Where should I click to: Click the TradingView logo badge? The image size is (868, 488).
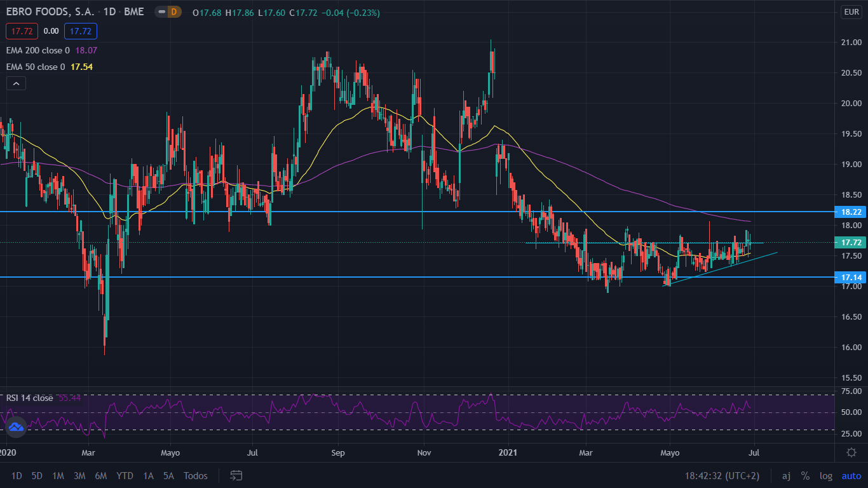click(16, 428)
